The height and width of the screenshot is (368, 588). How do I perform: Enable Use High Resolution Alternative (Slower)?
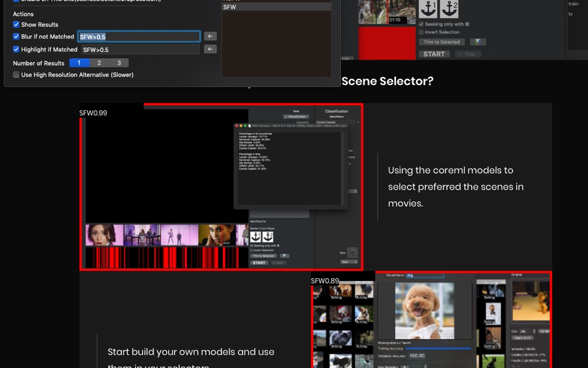point(16,74)
